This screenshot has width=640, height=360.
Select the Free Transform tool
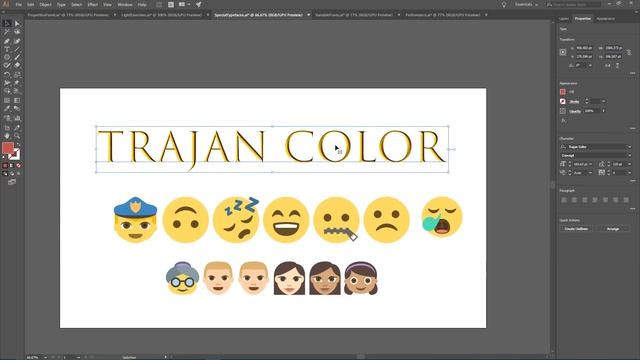(17, 83)
